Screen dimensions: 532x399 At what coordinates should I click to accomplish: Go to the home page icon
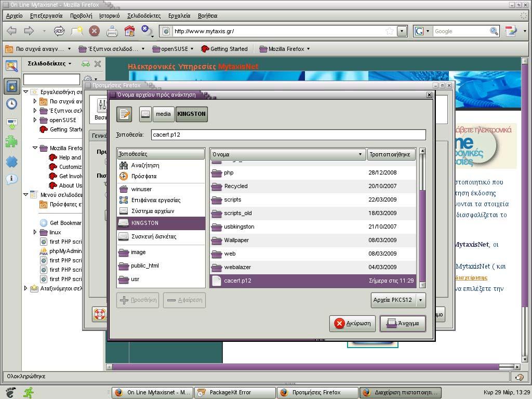coord(129,31)
